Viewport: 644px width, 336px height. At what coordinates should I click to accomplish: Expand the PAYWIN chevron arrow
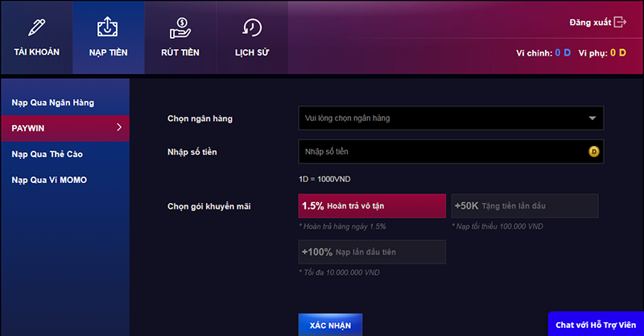click(119, 127)
